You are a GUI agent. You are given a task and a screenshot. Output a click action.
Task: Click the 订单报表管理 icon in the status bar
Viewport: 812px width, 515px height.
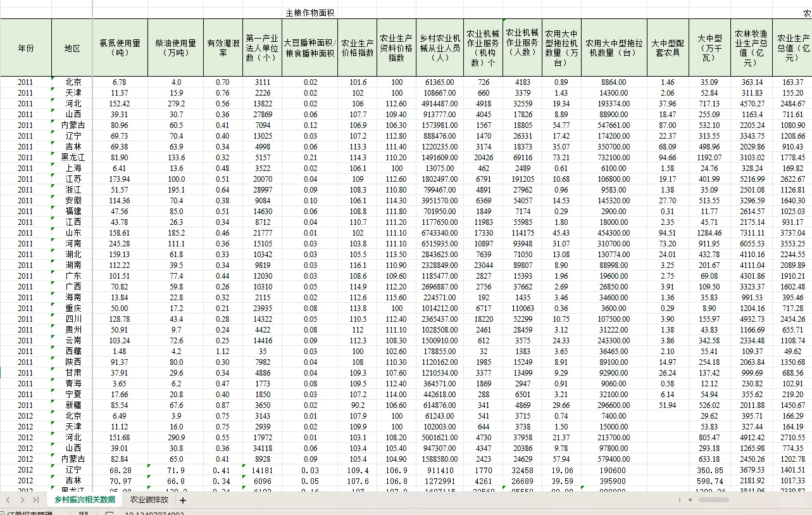pos(4,512)
